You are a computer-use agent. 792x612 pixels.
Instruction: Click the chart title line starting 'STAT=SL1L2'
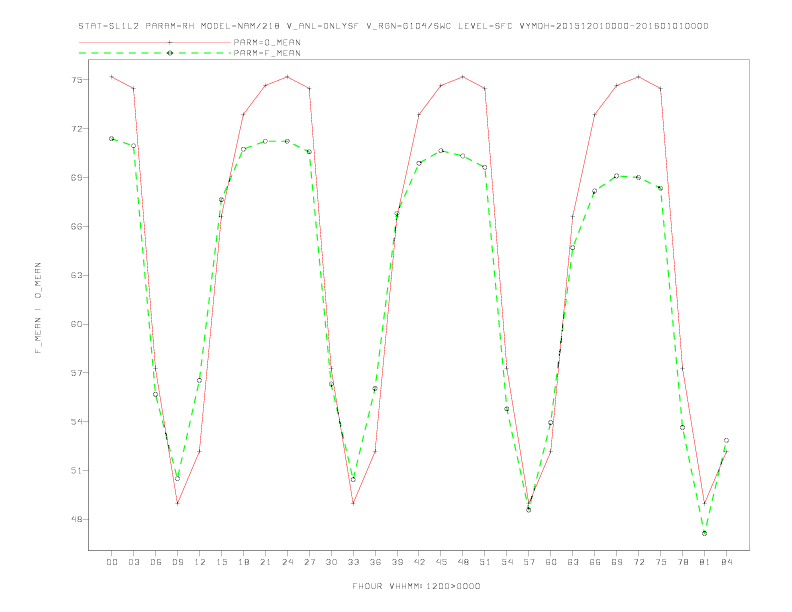coord(393,26)
